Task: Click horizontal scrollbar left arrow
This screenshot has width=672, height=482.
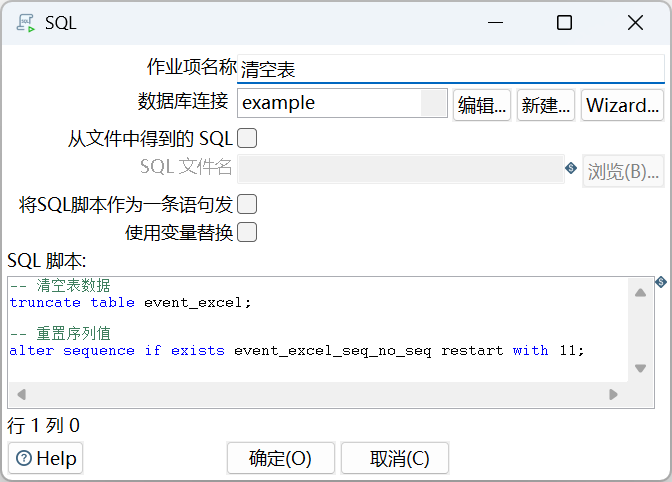Action: point(21,394)
